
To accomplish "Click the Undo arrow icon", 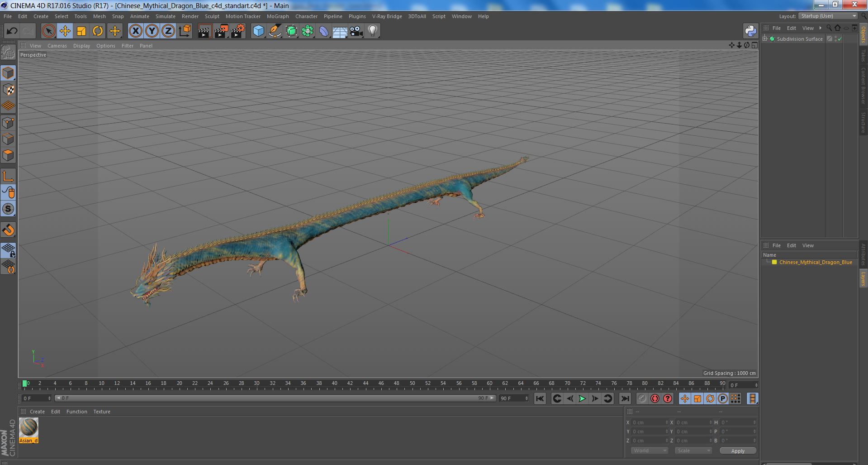I will (12, 31).
